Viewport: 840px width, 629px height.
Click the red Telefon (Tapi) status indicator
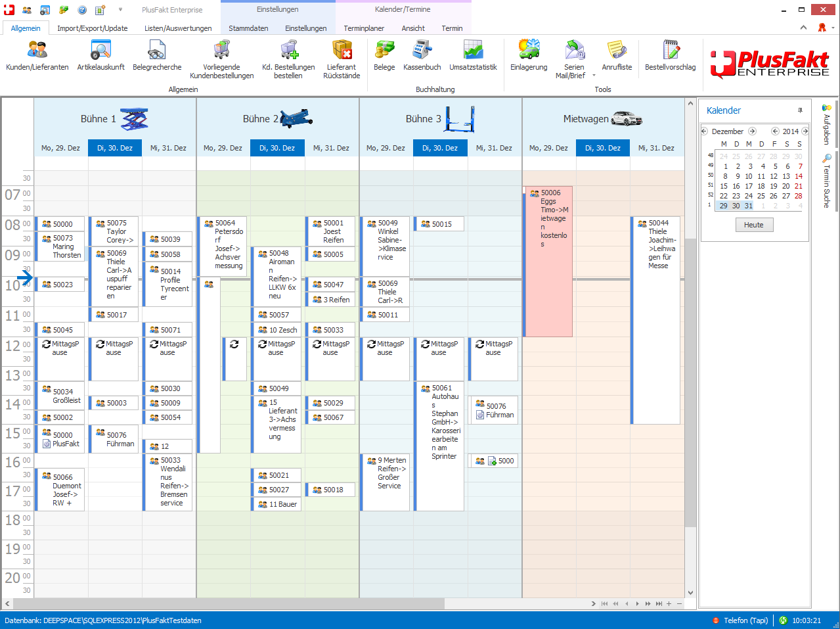[x=716, y=620]
